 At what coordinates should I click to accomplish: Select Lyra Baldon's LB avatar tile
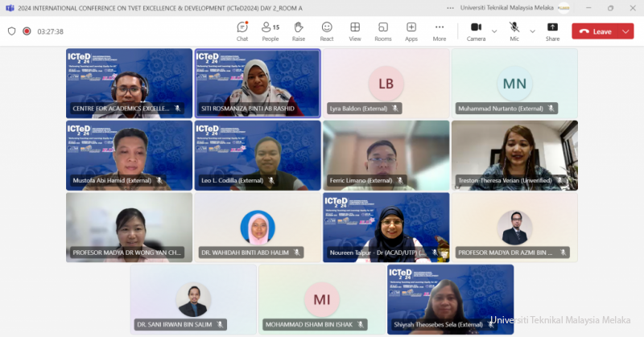click(x=386, y=83)
